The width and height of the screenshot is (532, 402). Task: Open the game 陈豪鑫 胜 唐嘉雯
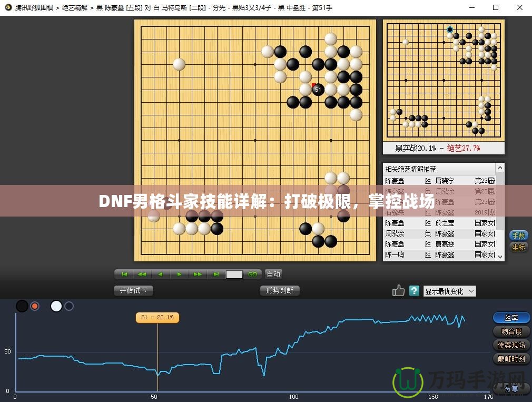coord(440,244)
